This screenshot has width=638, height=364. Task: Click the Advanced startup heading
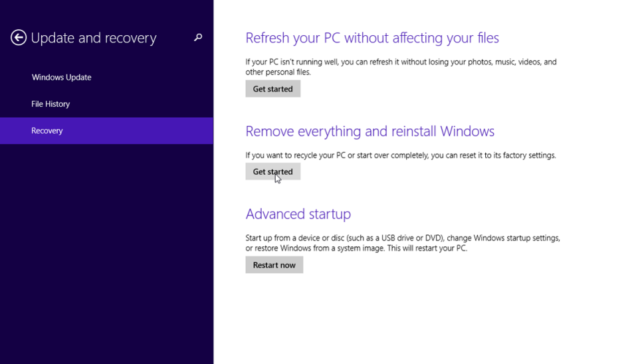pos(298,214)
